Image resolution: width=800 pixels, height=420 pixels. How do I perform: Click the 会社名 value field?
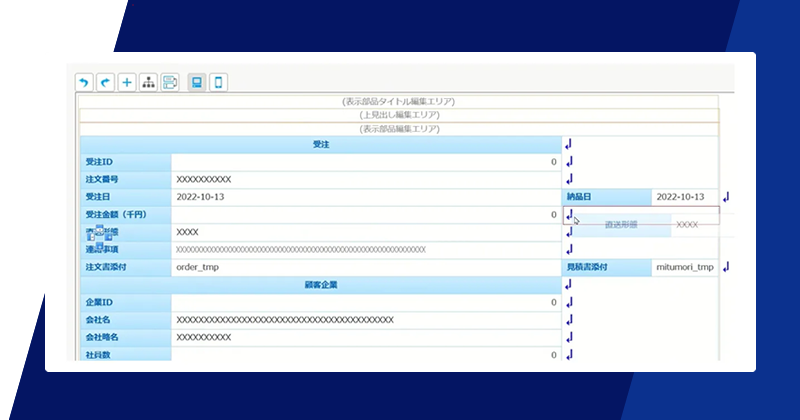pos(366,320)
